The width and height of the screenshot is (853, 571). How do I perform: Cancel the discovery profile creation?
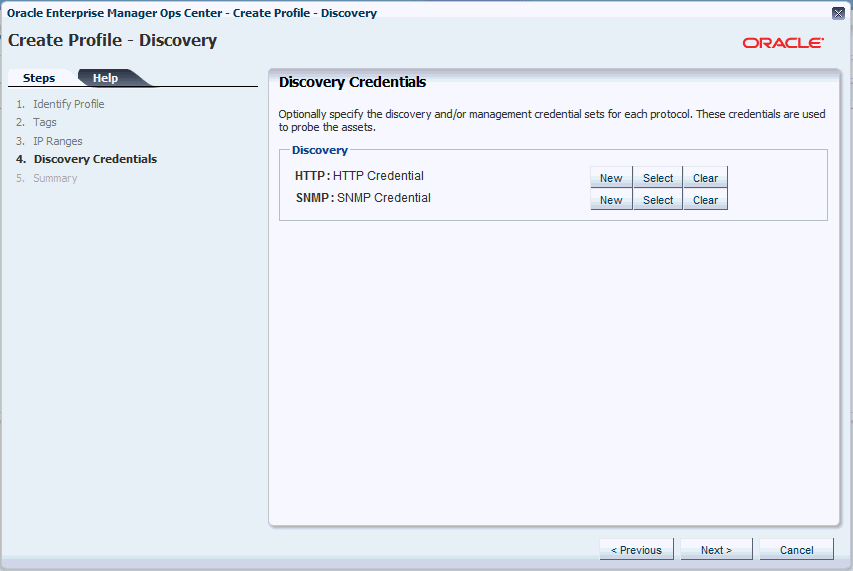point(796,550)
